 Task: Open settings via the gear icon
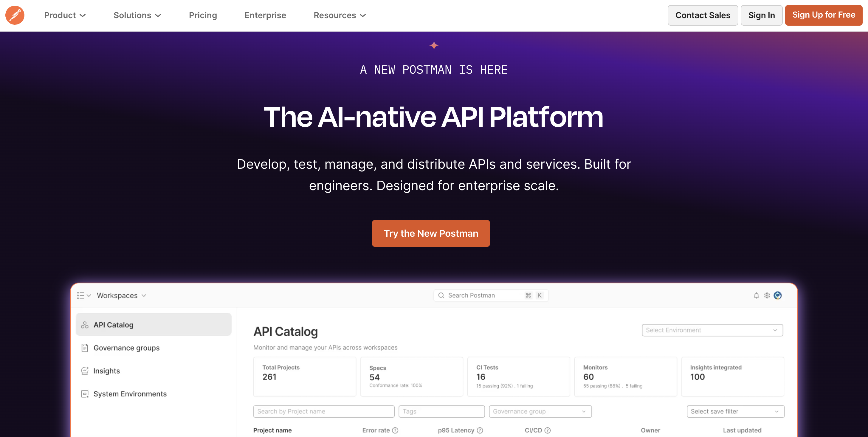[767, 295]
